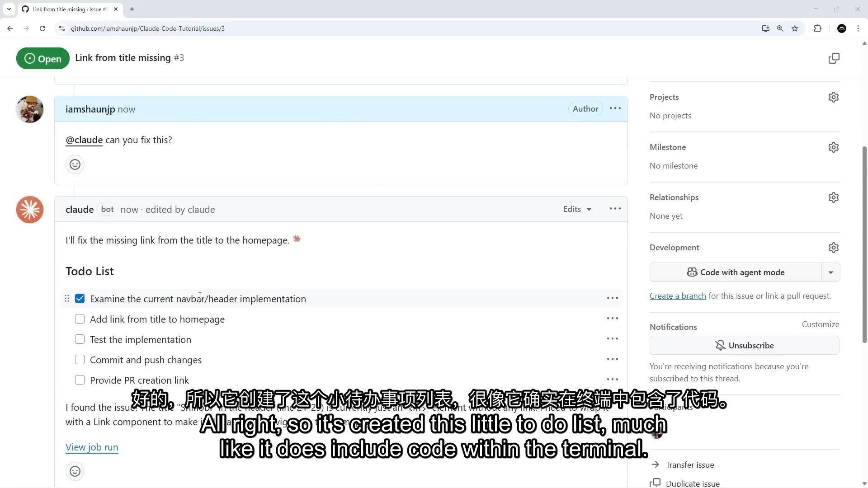
Task: Open the Relationships settings gear
Action: coord(833,197)
